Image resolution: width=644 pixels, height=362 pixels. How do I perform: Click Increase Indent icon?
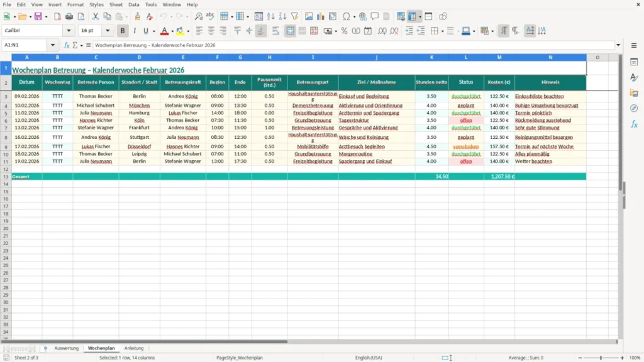409,31
